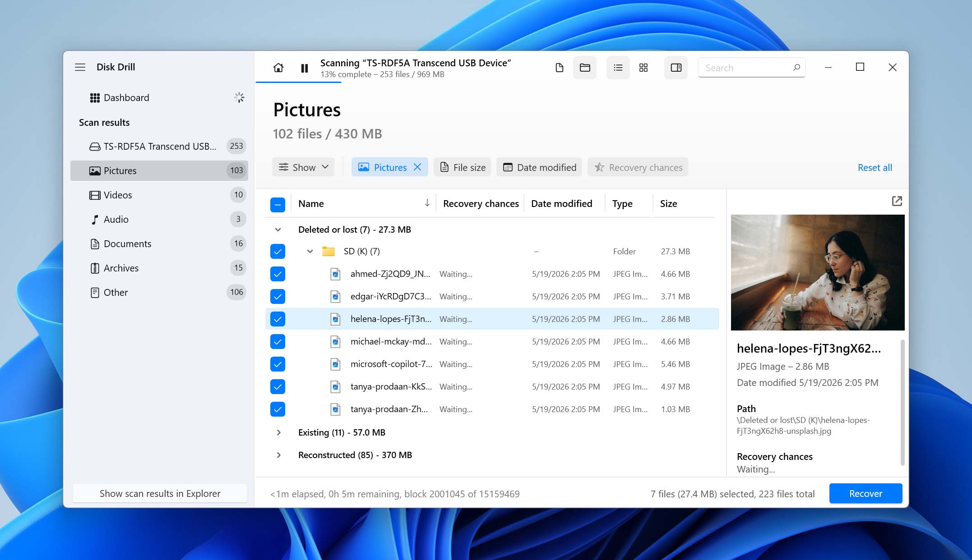Open the Show filter dropdown
Image resolution: width=972 pixels, height=560 pixels.
pyautogui.click(x=303, y=167)
